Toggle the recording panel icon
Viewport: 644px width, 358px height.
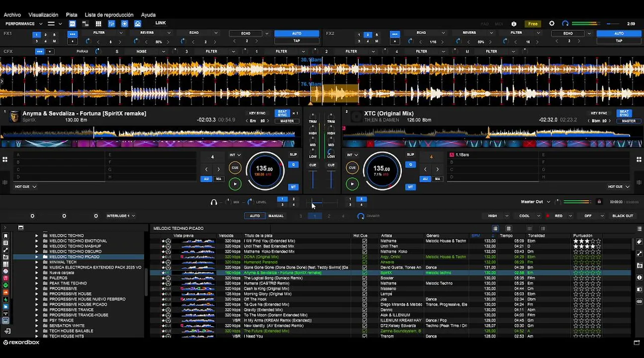point(124,23)
